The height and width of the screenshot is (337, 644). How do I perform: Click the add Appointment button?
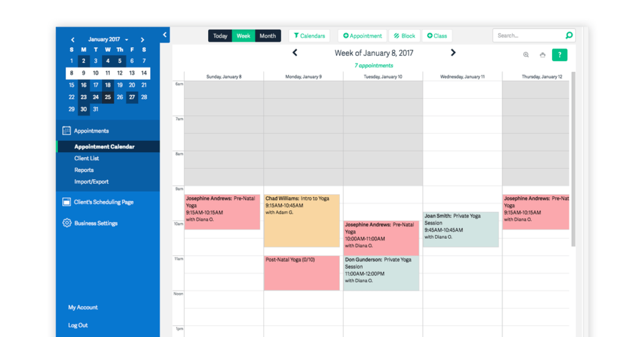(x=362, y=36)
